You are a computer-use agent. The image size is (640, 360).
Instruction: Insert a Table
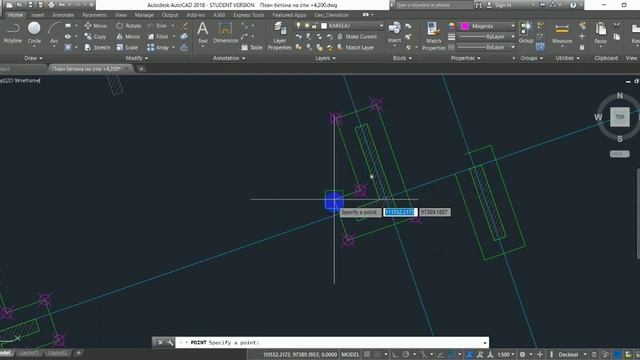coord(252,47)
